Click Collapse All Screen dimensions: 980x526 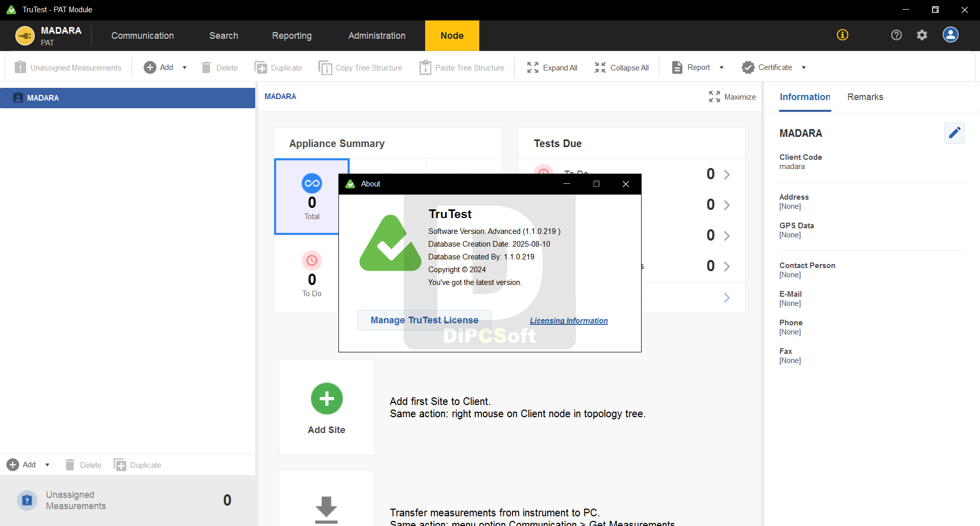[621, 67]
